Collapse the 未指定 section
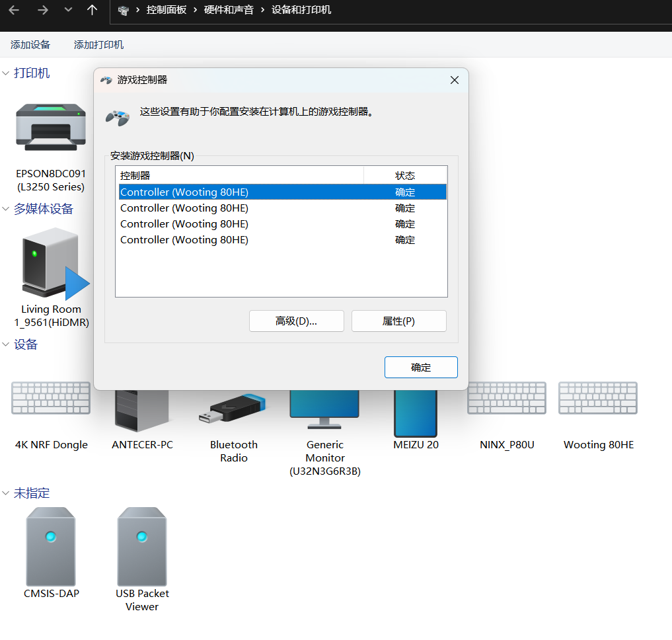The image size is (672, 640). tap(5, 493)
